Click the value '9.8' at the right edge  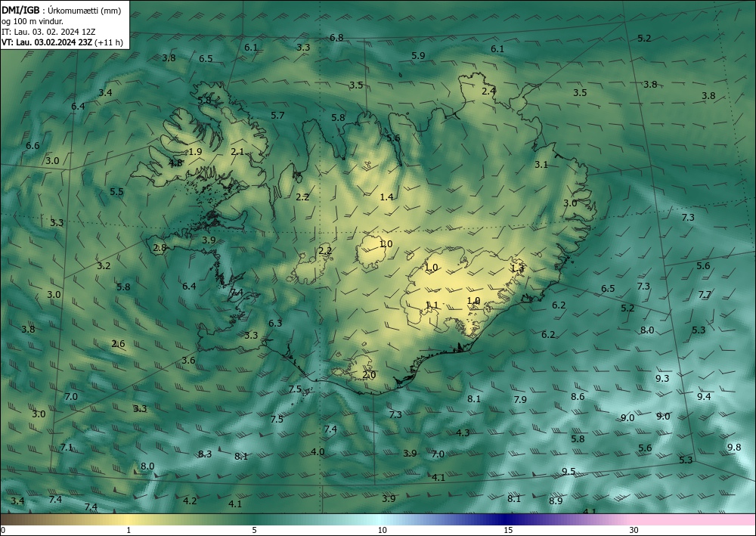click(734, 448)
